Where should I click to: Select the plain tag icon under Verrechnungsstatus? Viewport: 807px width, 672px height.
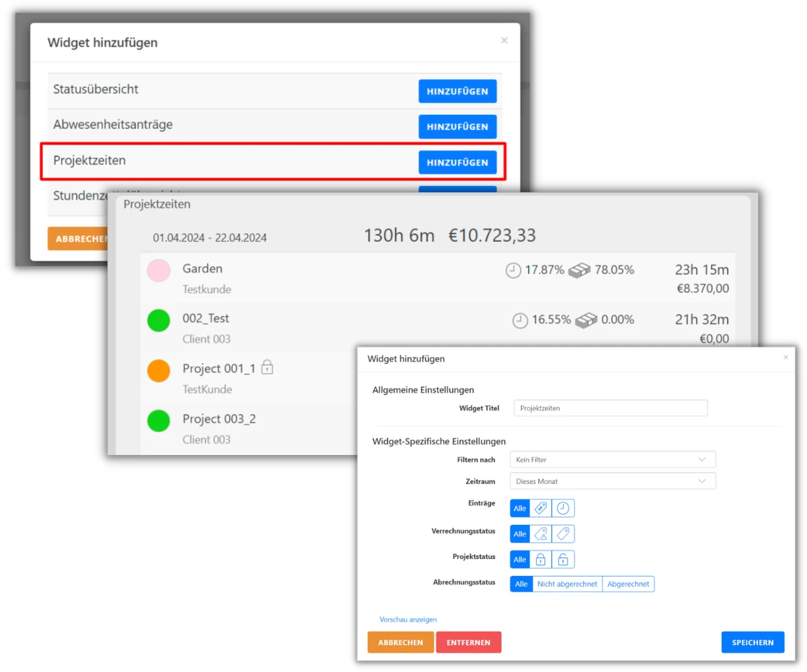coord(562,534)
